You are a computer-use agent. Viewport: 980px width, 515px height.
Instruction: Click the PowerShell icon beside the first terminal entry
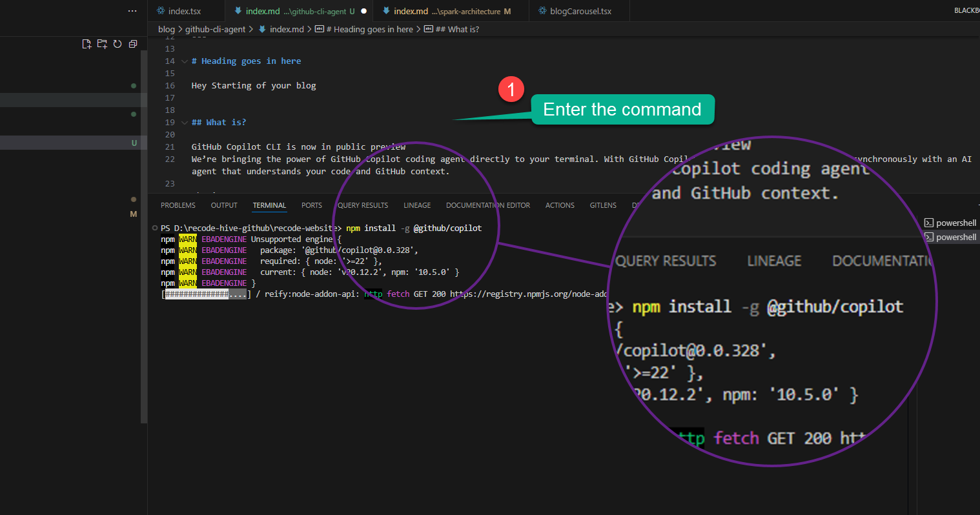pyautogui.click(x=928, y=223)
